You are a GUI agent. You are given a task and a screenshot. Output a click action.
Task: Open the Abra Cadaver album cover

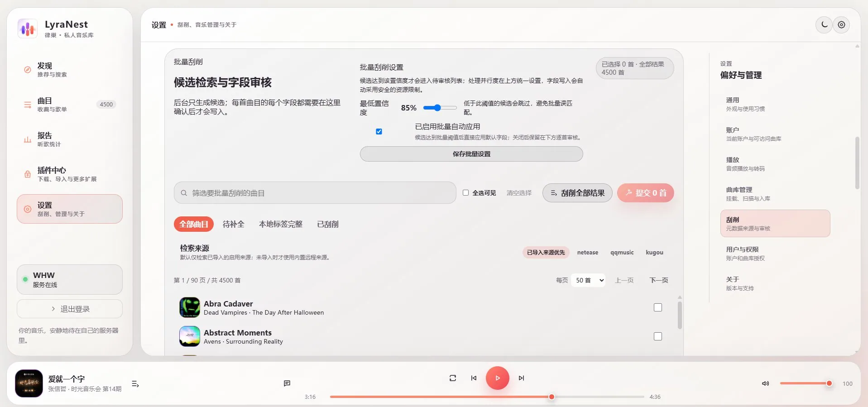190,308
